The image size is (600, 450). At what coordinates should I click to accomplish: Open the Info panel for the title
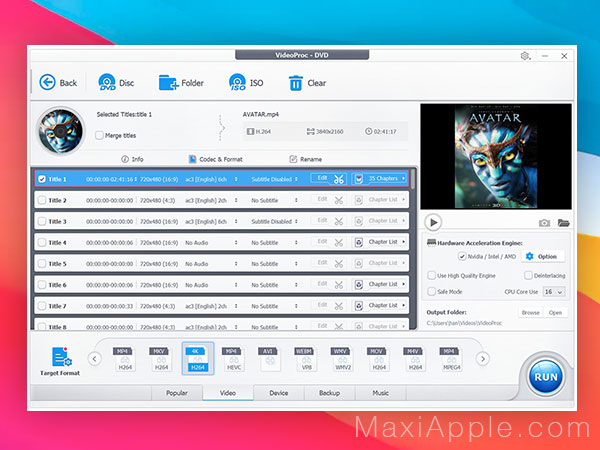point(132,159)
